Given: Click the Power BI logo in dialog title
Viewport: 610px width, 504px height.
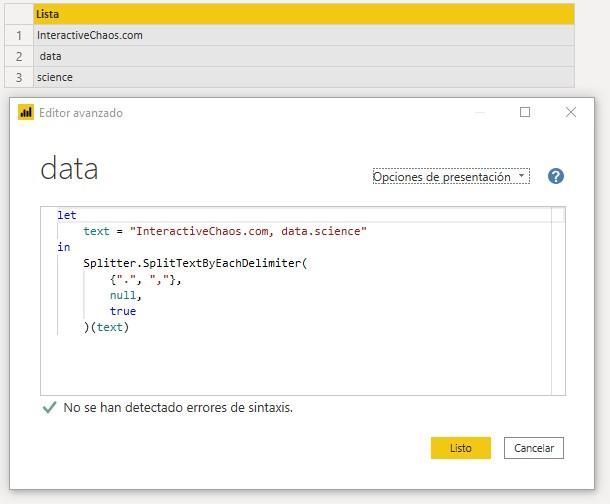Looking at the screenshot, I should pyautogui.click(x=26, y=113).
